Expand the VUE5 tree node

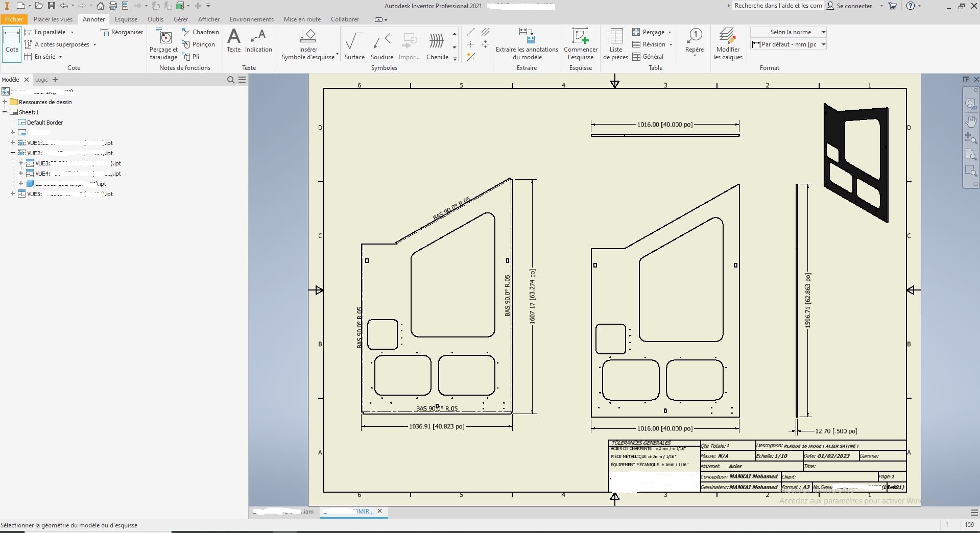click(13, 193)
